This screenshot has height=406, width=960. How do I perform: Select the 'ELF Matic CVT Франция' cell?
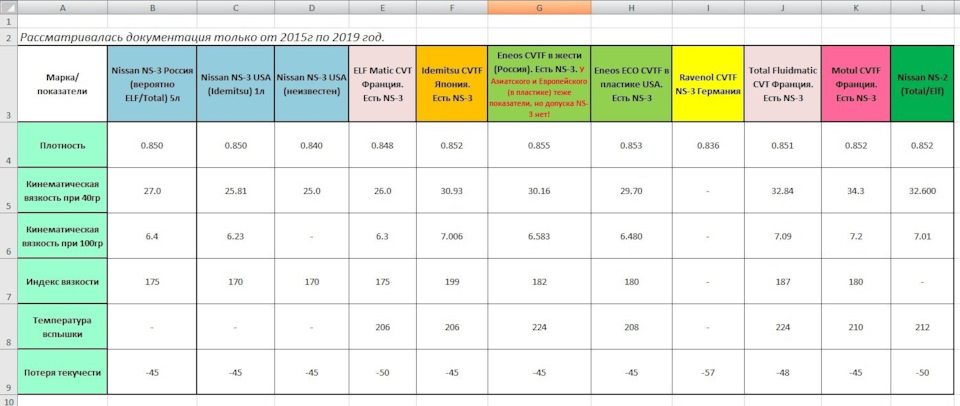(x=383, y=84)
